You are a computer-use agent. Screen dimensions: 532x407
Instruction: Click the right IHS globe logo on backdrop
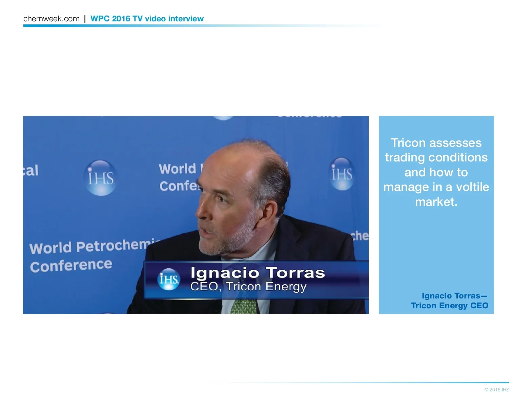(342, 174)
